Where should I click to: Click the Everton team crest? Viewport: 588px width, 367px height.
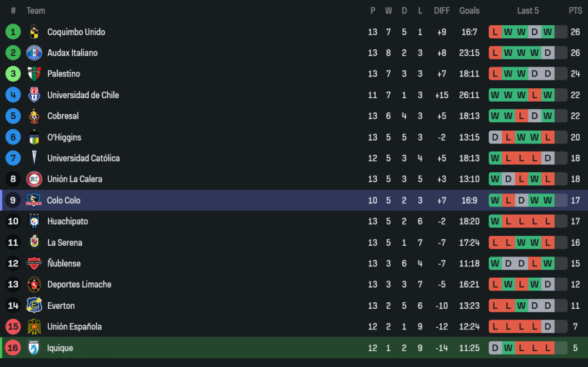point(34,306)
